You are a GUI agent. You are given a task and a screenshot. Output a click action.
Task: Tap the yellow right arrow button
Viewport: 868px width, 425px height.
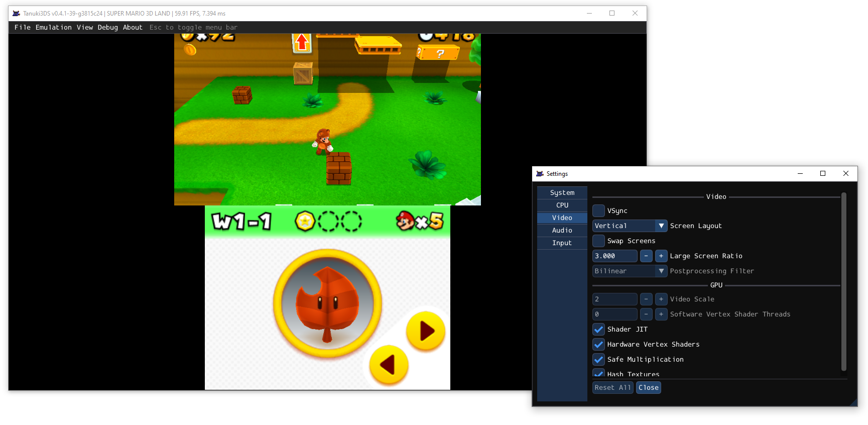point(426,331)
